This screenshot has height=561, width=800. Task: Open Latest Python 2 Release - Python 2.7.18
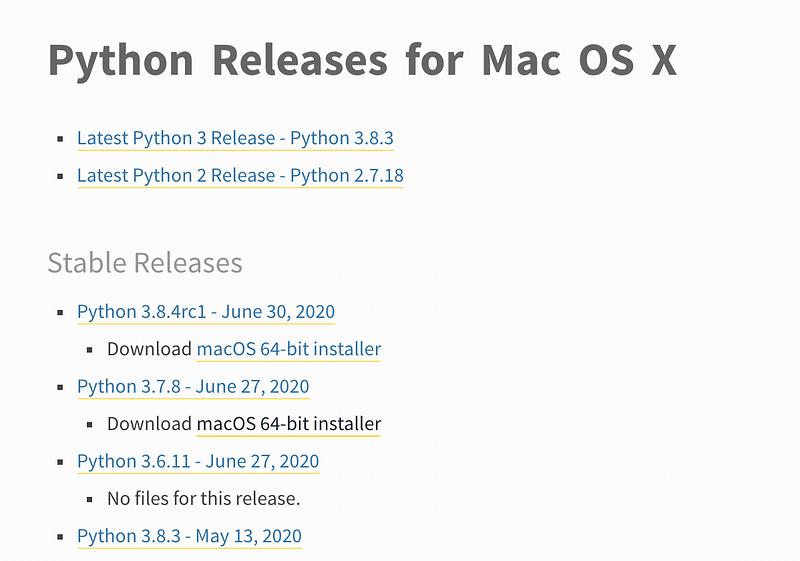click(x=240, y=176)
